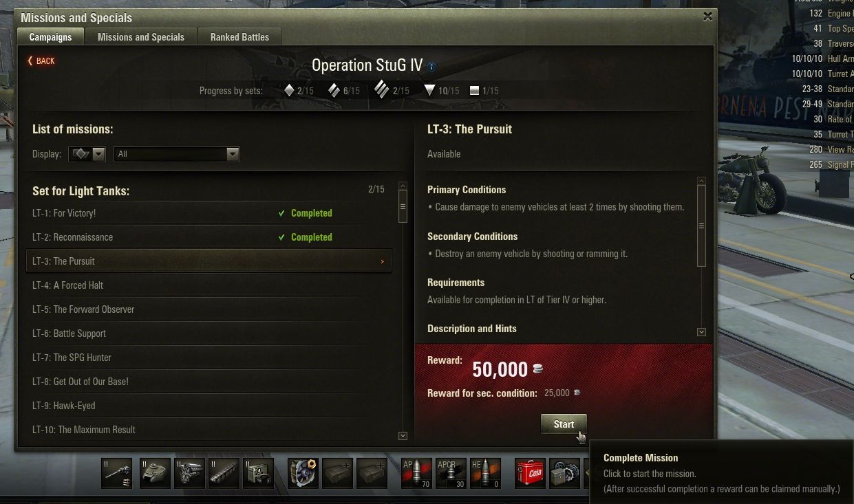The height and width of the screenshot is (504, 854).
Task: Select the heavy tank set progress icon
Action: pos(381,90)
